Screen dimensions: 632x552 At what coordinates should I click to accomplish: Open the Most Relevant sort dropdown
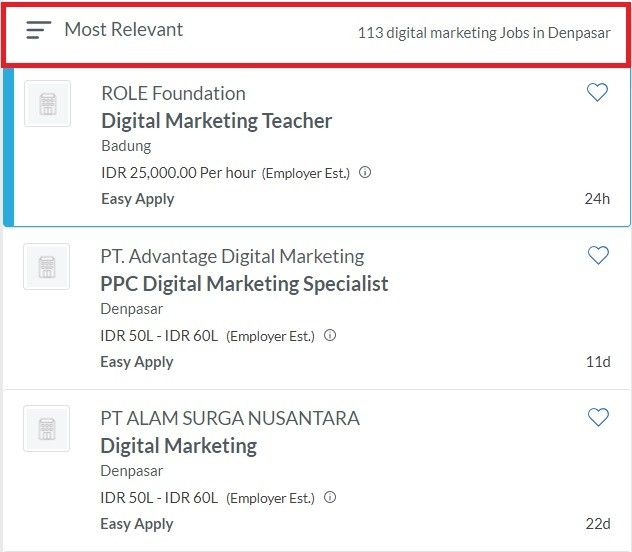(123, 29)
